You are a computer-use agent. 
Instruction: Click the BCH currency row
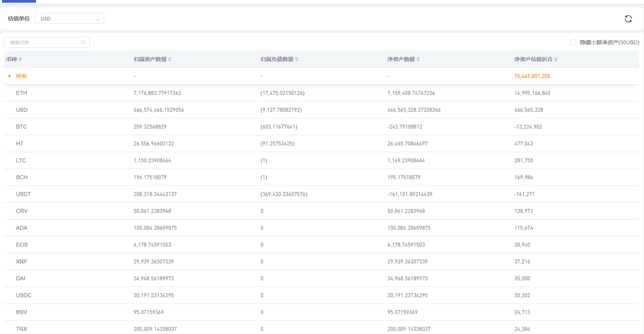point(322,177)
